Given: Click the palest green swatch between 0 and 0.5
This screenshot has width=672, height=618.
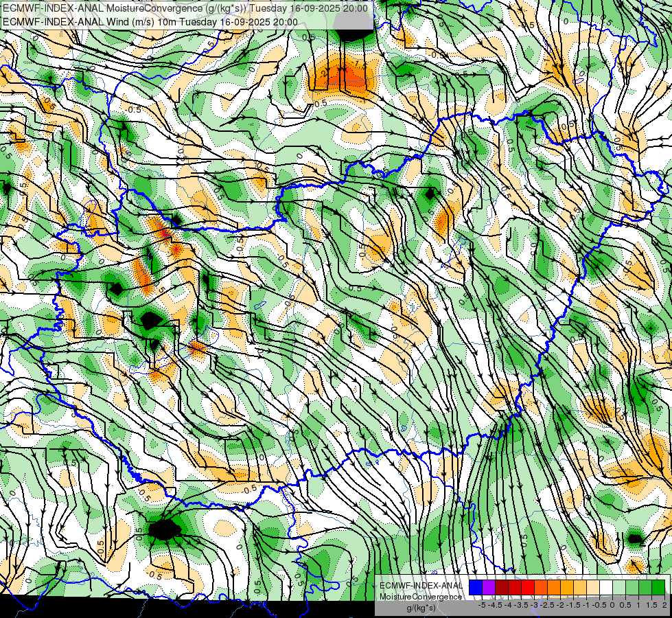Looking at the screenshot, I should tap(619, 588).
